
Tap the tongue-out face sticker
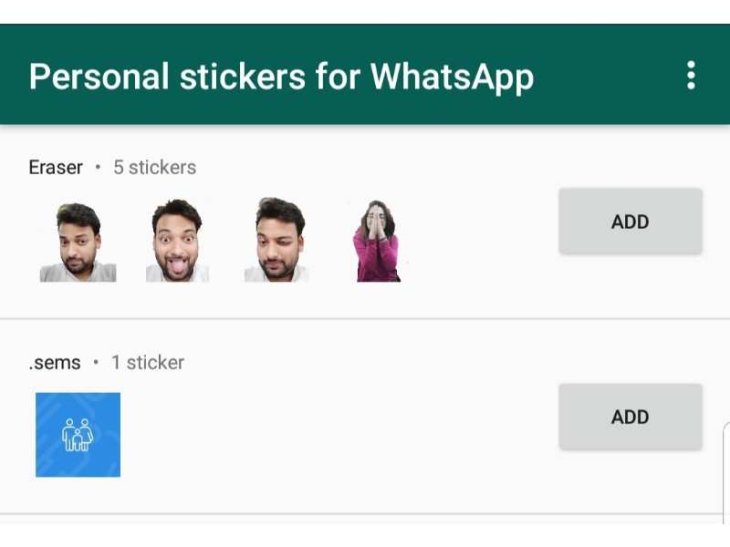click(x=177, y=240)
